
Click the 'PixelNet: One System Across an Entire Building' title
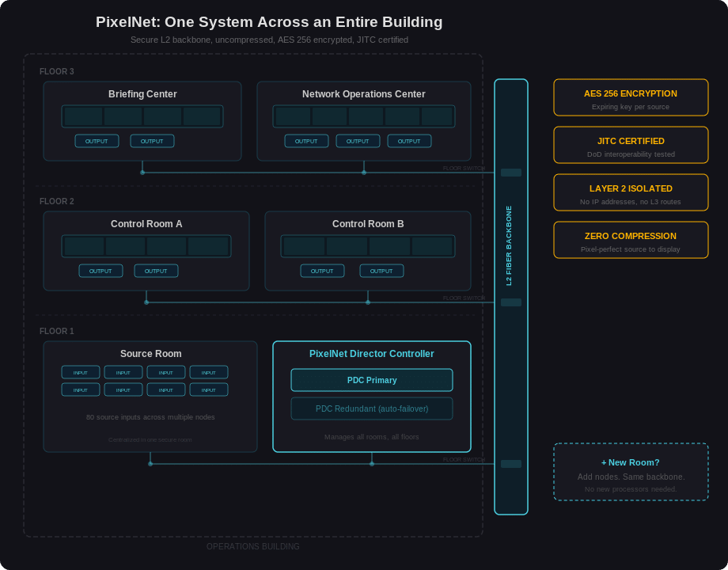click(x=269, y=22)
